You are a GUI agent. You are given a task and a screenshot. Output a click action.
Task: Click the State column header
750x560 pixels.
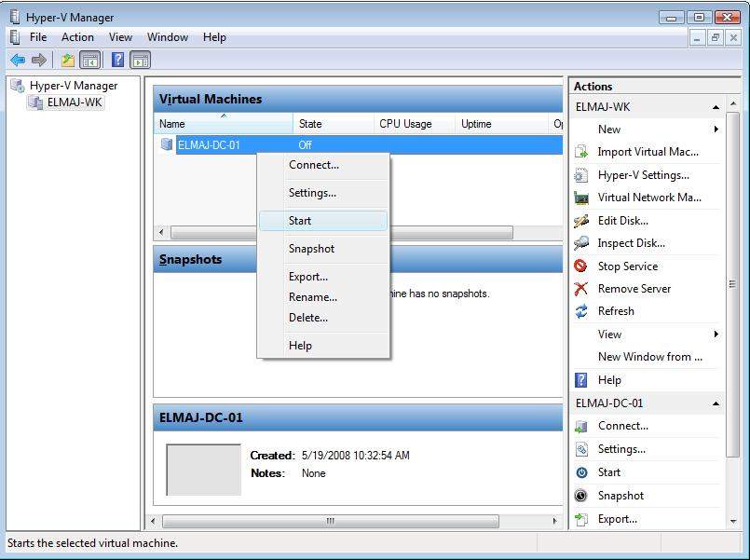point(334,123)
